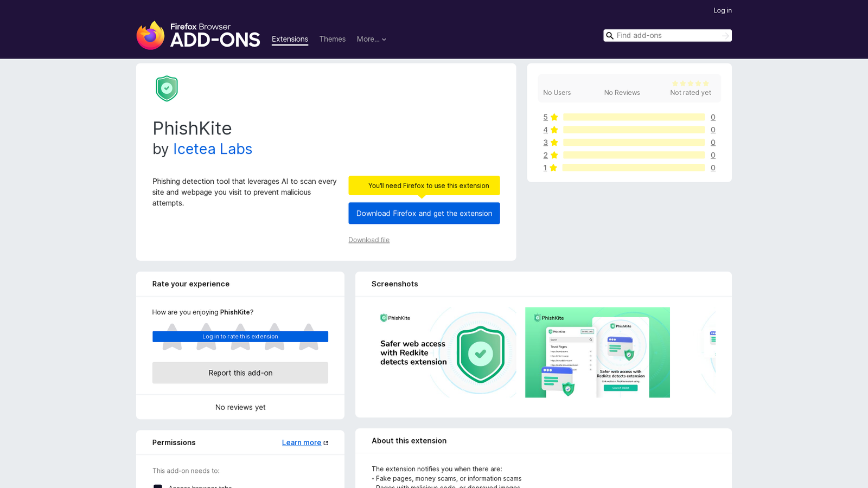Viewport: 868px width, 488px height.
Task: Click the 'About this extension' heading
Action: (x=409, y=441)
